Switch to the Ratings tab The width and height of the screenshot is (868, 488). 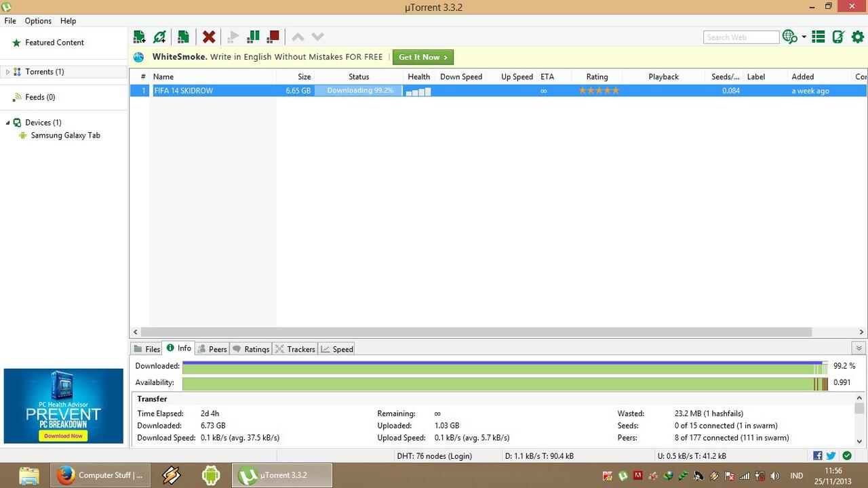pyautogui.click(x=251, y=349)
